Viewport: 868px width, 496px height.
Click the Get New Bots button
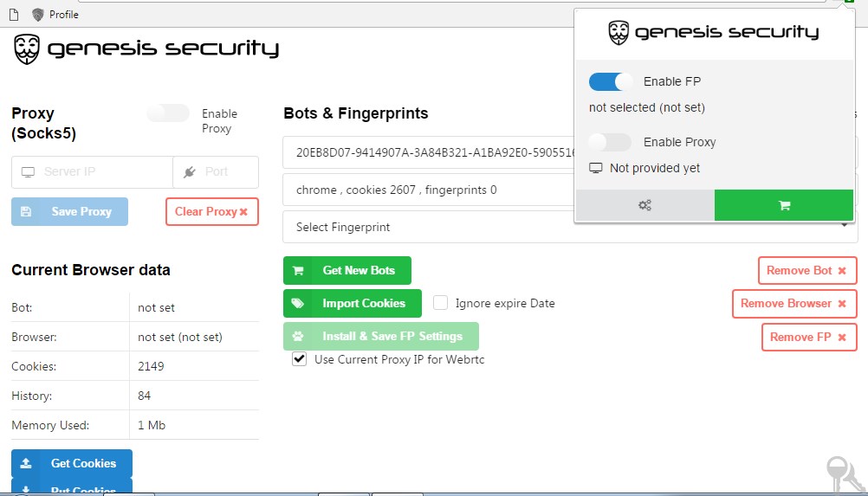coord(347,270)
